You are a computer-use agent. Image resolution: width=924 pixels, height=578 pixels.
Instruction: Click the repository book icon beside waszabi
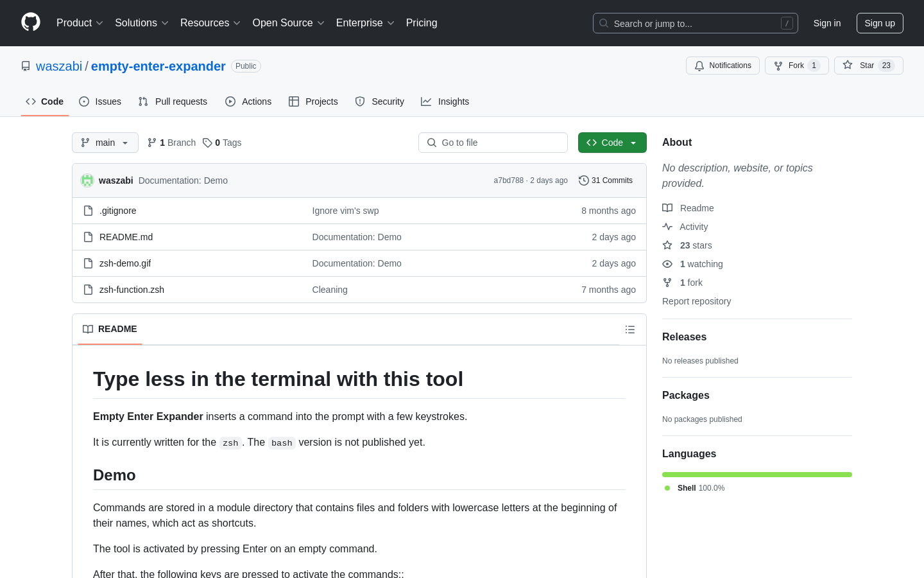(26, 66)
